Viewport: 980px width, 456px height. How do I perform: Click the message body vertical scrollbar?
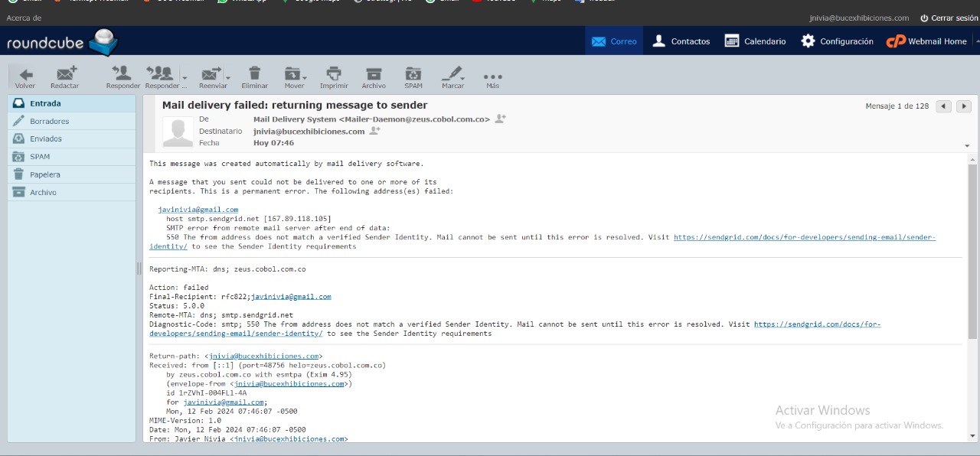(972, 252)
